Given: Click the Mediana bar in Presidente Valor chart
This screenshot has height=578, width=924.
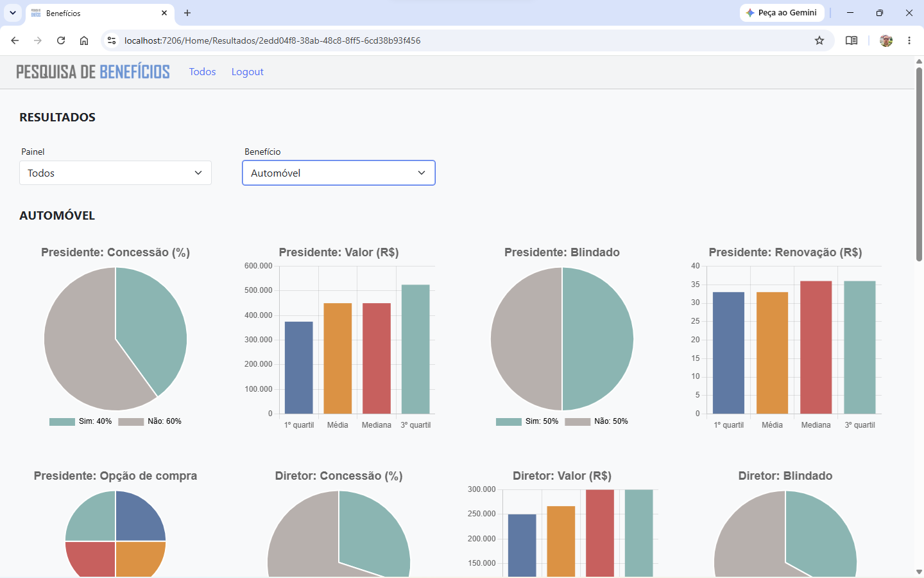Looking at the screenshot, I should pyautogui.click(x=377, y=358).
